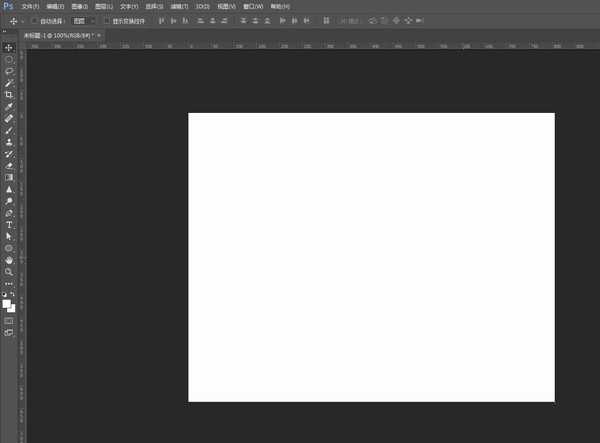
Task: Open the 图层(L) menu
Action: pyautogui.click(x=104, y=7)
